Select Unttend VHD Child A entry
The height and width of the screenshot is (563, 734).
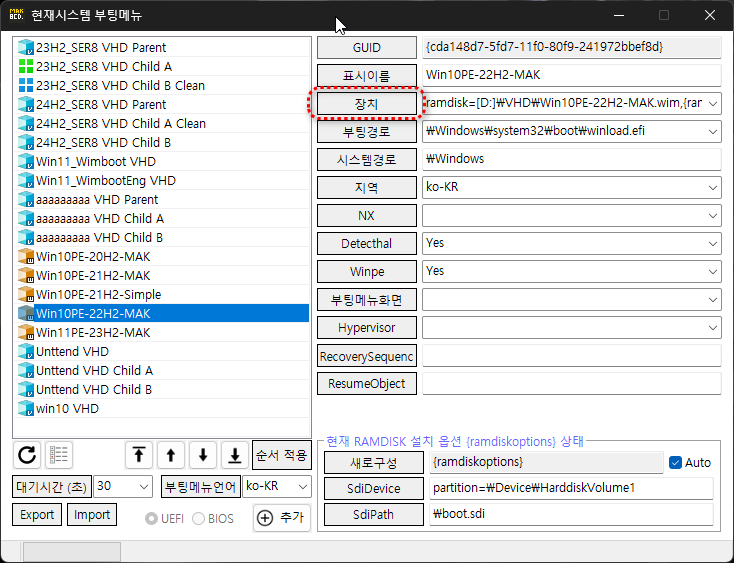[162, 371]
